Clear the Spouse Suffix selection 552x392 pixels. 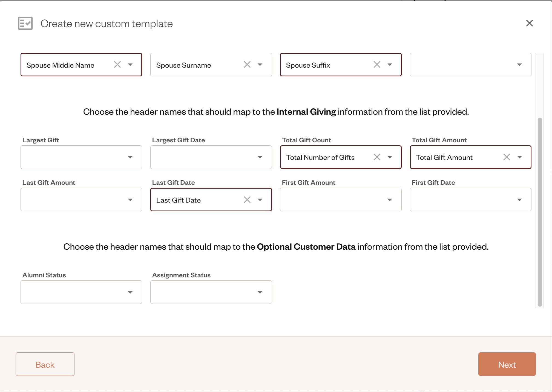pyautogui.click(x=377, y=65)
